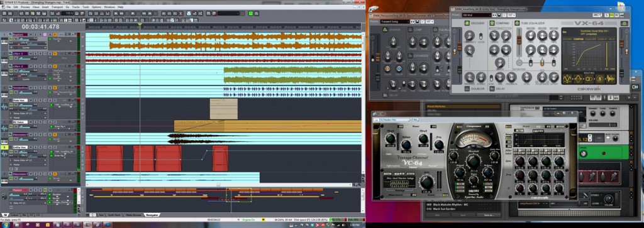Click the VX-64 input level fader
The height and width of the screenshot is (228, 644).
point(459,46)
